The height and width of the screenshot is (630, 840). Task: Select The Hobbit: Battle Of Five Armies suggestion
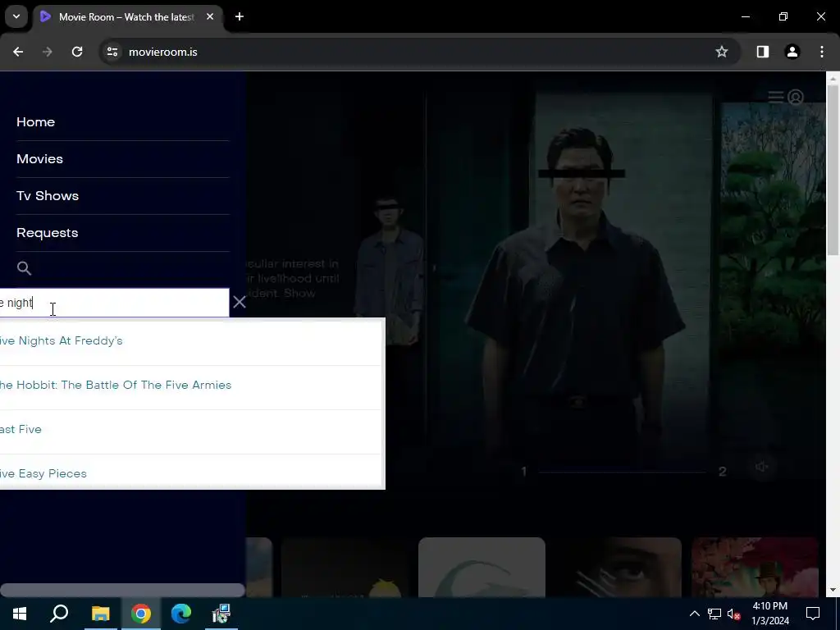click(190, 386)
